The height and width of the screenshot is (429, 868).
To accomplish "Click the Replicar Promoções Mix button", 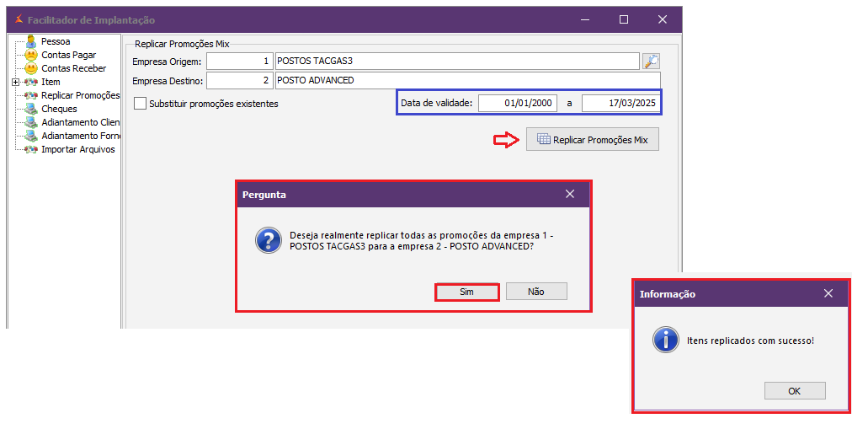I will [593, 140].
